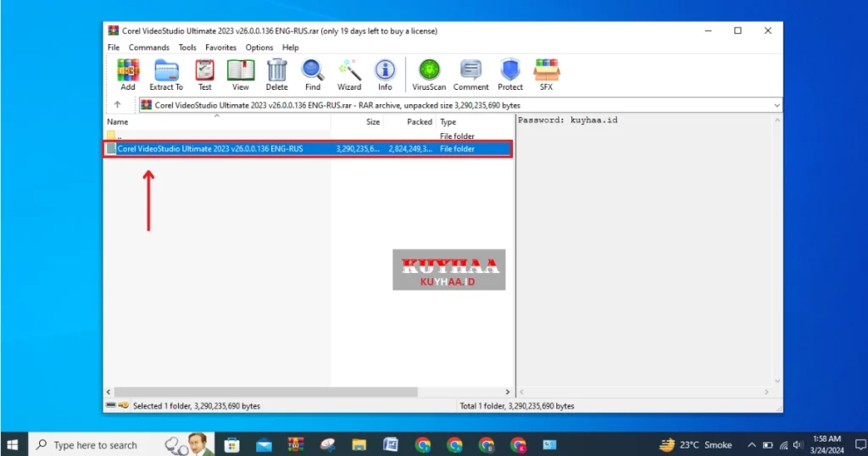Click 'Selected 1 folder' status text
The height and width of the screenshot is (456, 868).
click(196, 406)
